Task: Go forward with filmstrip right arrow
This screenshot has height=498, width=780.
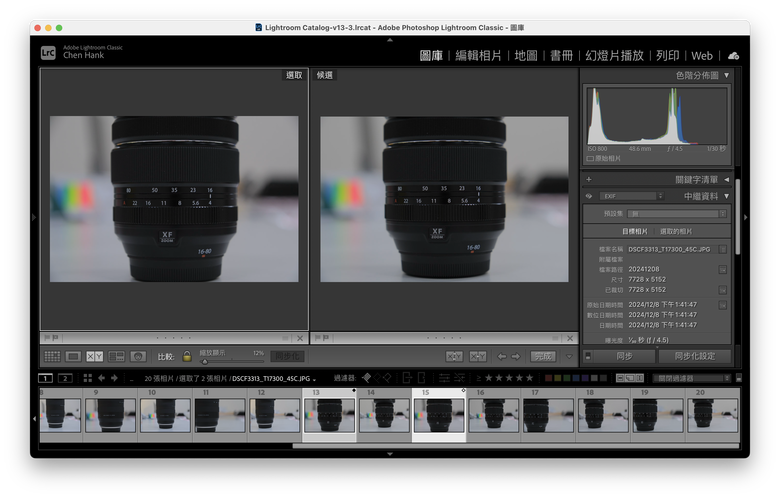Action: point(114,378)
